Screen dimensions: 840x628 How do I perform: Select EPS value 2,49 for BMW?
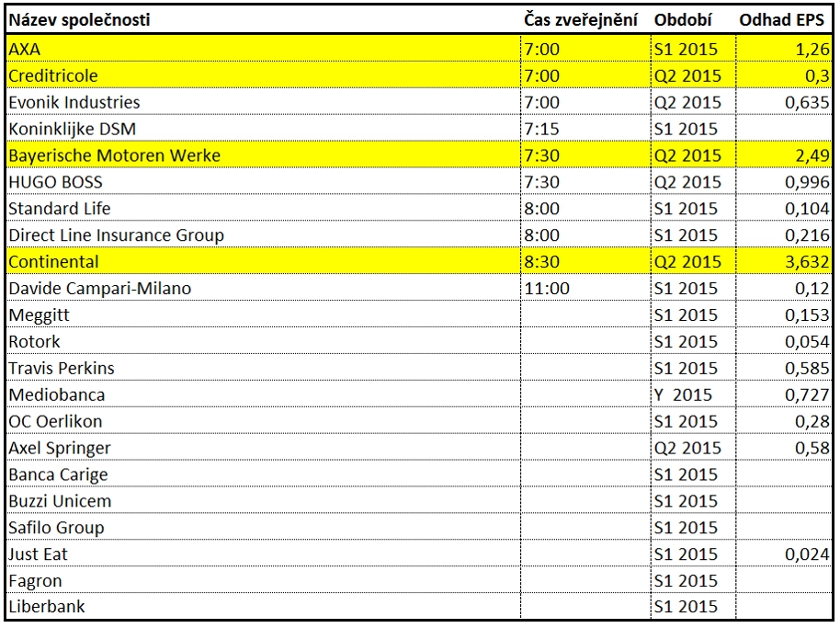point(812,155)
